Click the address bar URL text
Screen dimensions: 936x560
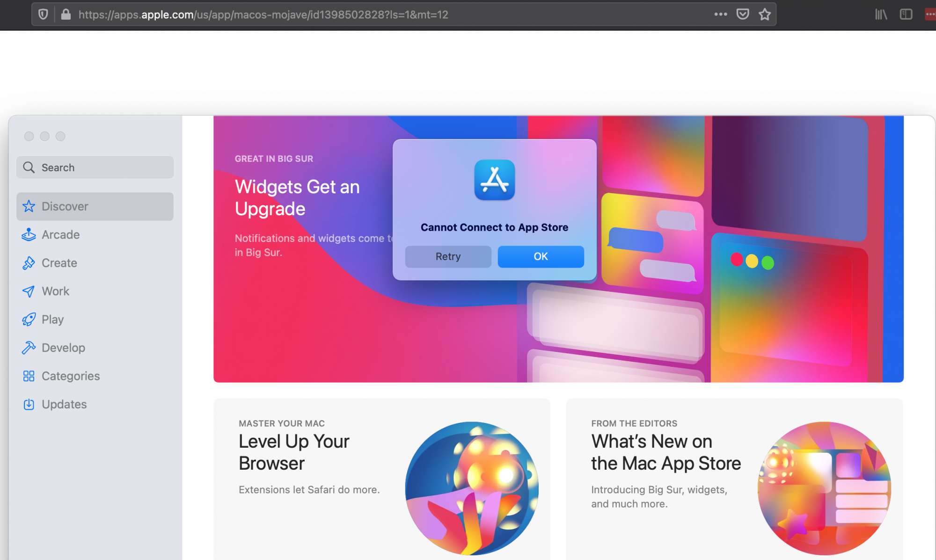pos(263,15)
